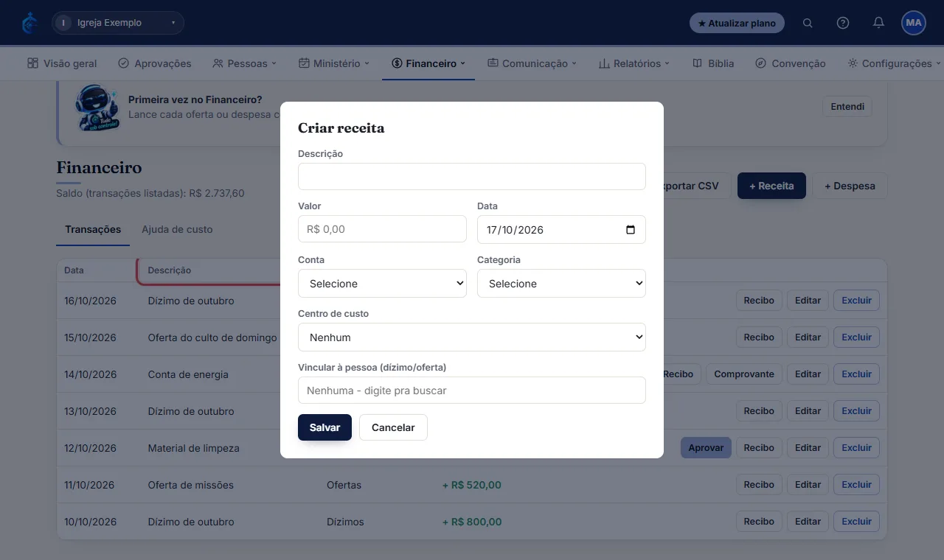The width and height of the screenshot is (944, 560).
Task: Delete the Oferta de missões transaction
Action: coord(856,485)
